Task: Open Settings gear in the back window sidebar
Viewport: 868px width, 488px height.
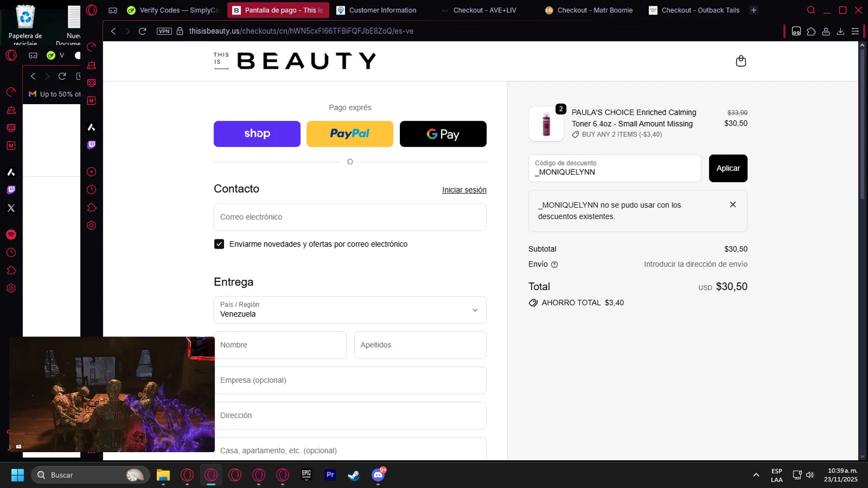Action: click(x=11, y=289)
